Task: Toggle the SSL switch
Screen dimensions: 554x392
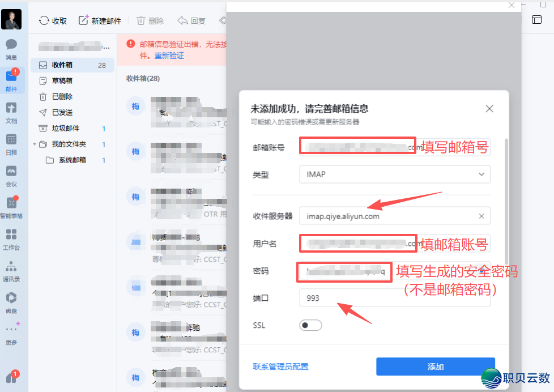Action: click(310, 325)
